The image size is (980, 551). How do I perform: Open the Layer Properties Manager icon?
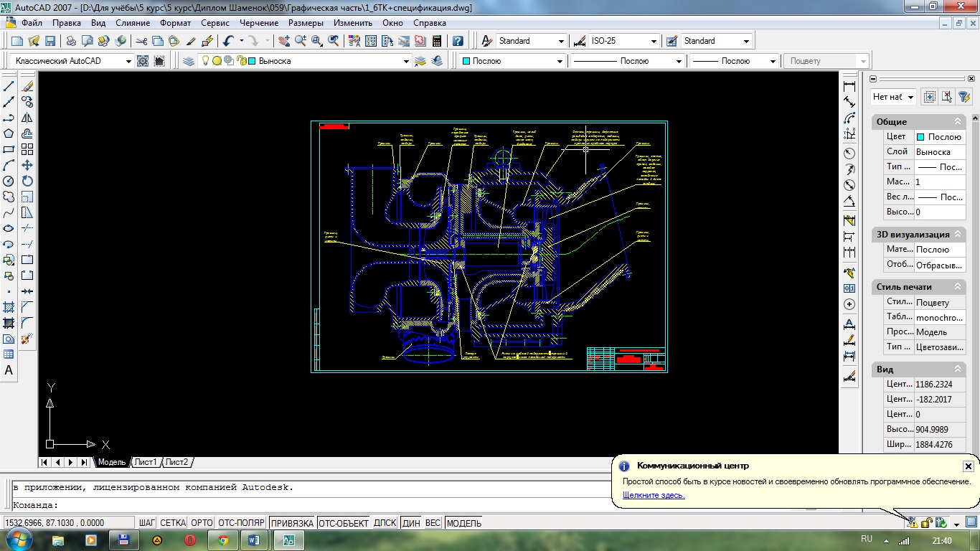coord(189,61)
